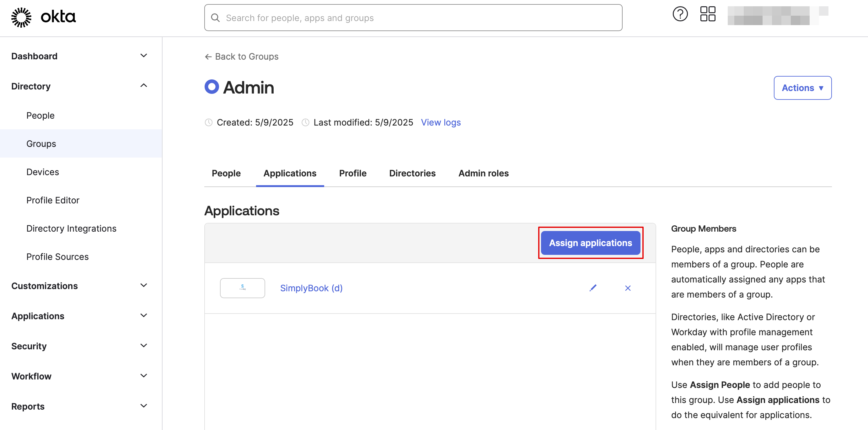Screen dimensions: 868x430
Task: Switch to the People tab
Action: (x=226, y=173)
